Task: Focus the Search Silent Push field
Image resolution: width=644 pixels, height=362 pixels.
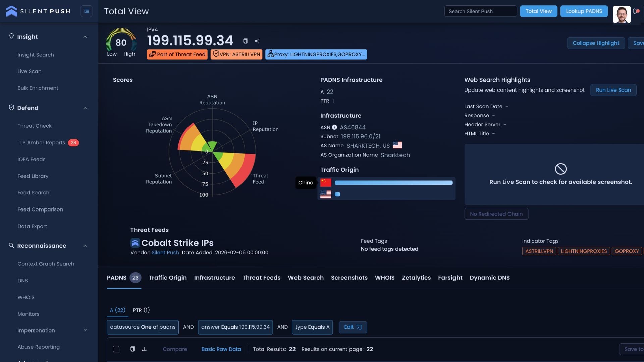Action: [480, 11]
